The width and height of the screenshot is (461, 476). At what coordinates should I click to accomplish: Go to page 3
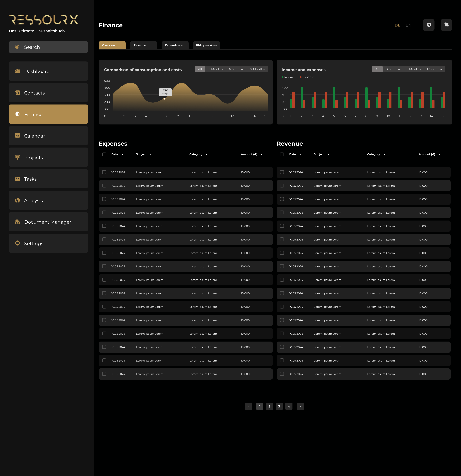coord(279,406)
